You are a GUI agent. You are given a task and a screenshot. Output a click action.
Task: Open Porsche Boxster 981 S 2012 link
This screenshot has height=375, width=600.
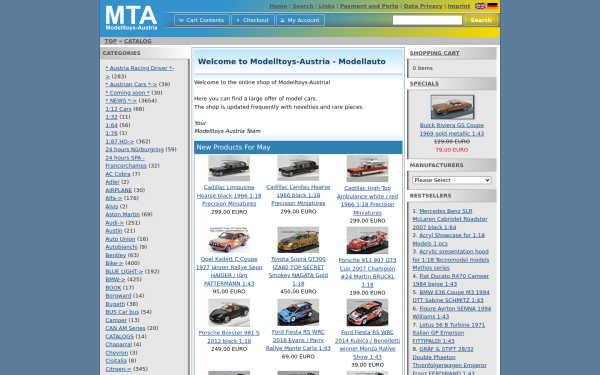click(x=229, y=337)
